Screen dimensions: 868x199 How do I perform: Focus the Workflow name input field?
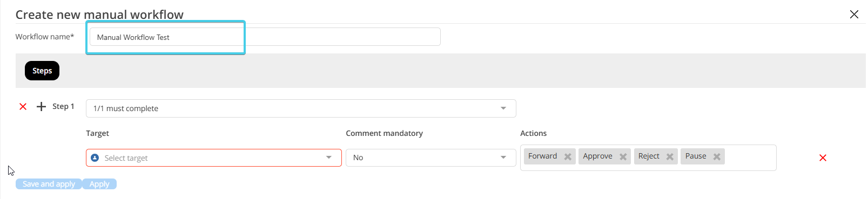coord(265,37)
